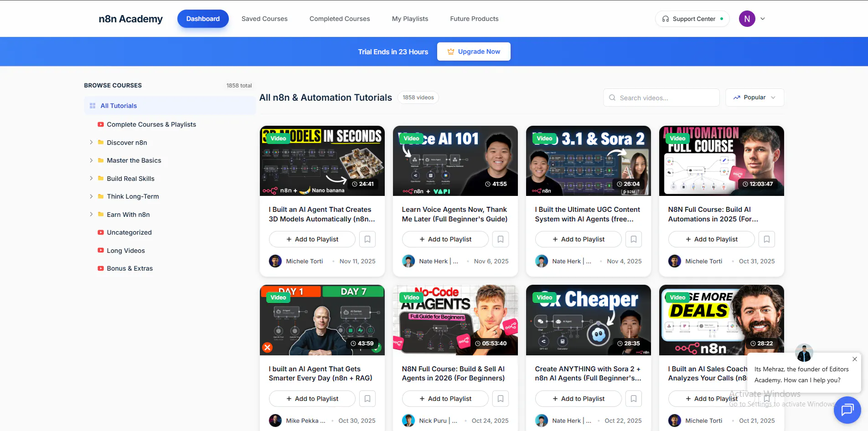This screenshot has height=431, width=868.
Task: Click the Long Videos video icon
Action: (101, 250)
